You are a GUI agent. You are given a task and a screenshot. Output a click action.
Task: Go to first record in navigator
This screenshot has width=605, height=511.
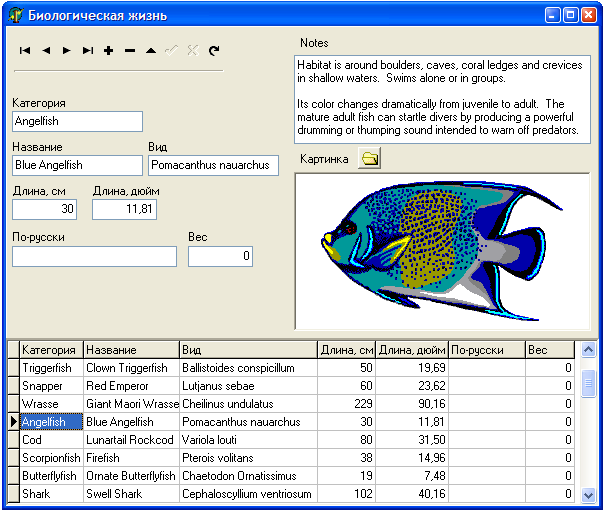(25, 51)
